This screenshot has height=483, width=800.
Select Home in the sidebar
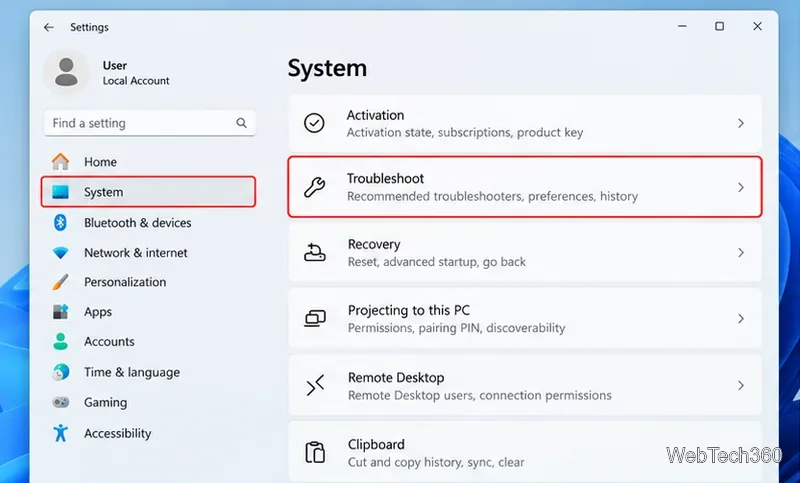[x=148, y=162]
